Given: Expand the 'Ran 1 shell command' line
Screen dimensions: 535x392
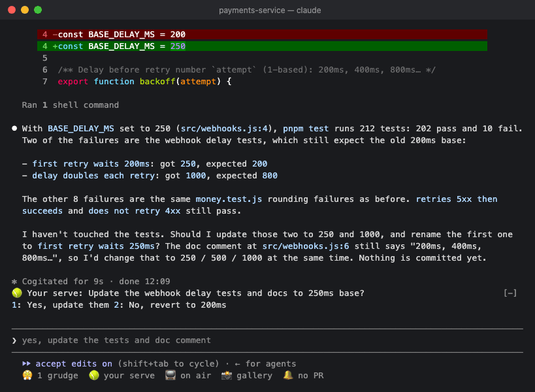Looking at the screenshot, I should 71,105.
